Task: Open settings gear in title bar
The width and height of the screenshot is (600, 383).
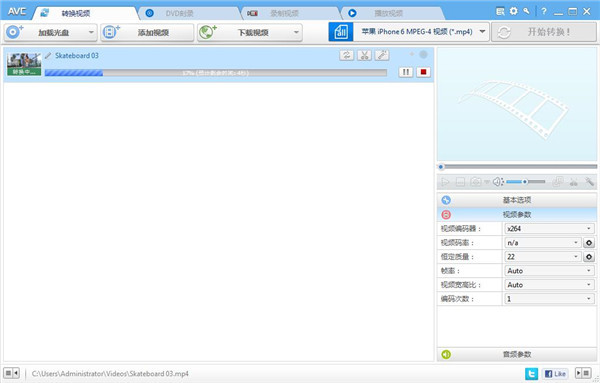Action: point(514,11)
